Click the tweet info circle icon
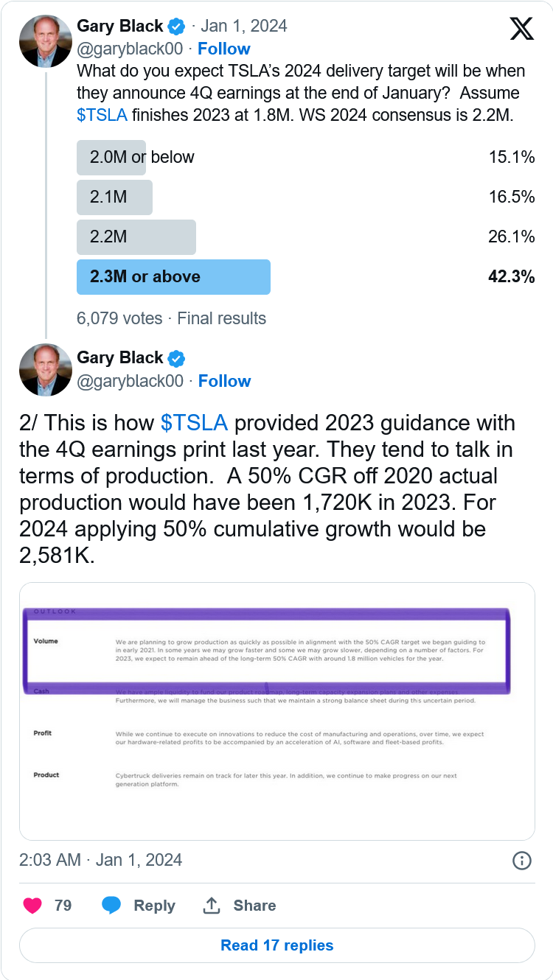Viewport: 553px width, 980px height. tap(521, 860)
